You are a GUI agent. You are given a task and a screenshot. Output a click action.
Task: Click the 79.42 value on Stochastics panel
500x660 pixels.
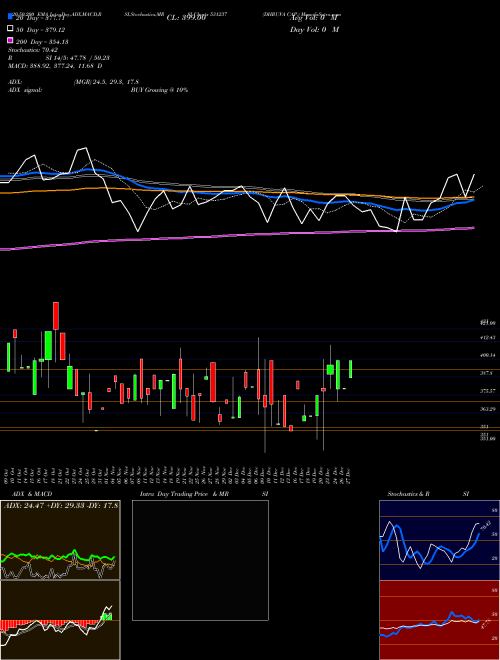pos(486,527)
